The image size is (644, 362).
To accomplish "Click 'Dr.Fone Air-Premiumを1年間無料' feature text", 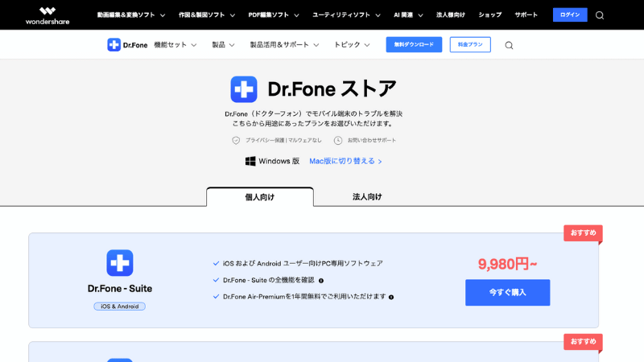I will tap(304, 297).
